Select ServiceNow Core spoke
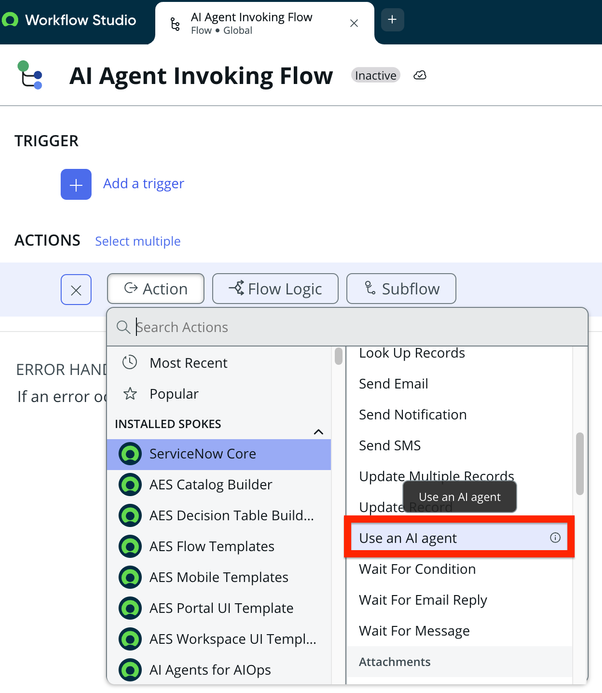The height and width of the screenshot is (693, 602). tap(219, 454)
